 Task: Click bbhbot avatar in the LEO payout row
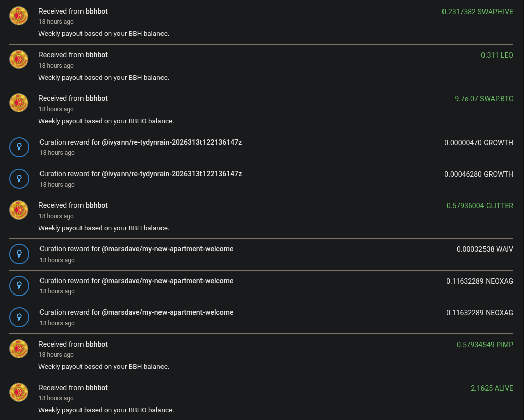point(19,59)
